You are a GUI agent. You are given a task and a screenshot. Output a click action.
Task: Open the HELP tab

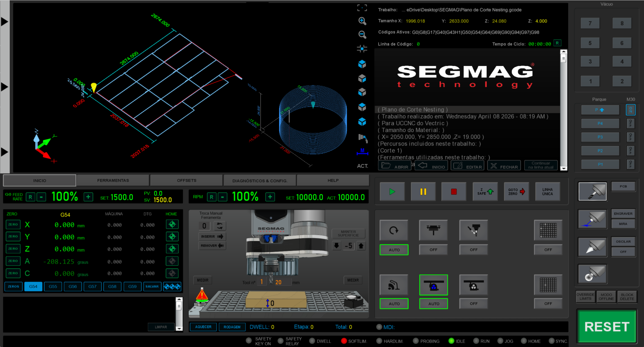coord(333,180)
